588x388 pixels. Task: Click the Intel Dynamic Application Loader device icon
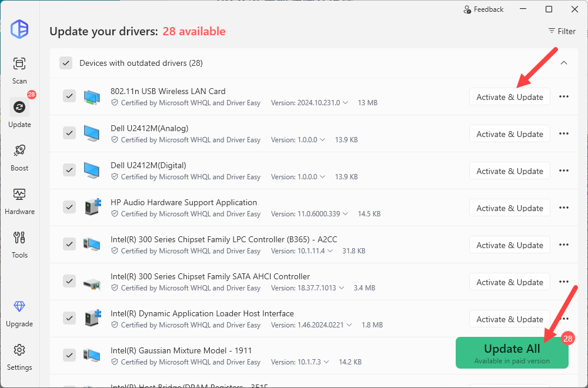coord(93,318)
